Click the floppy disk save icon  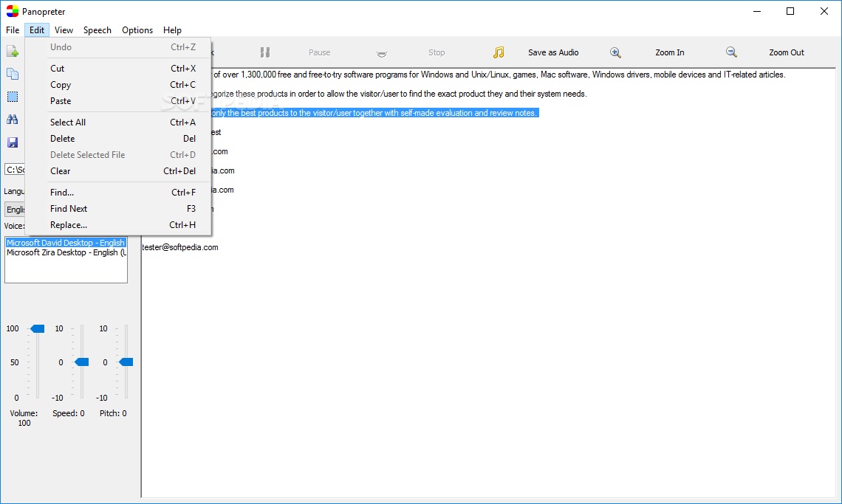(x=13, y=142)
